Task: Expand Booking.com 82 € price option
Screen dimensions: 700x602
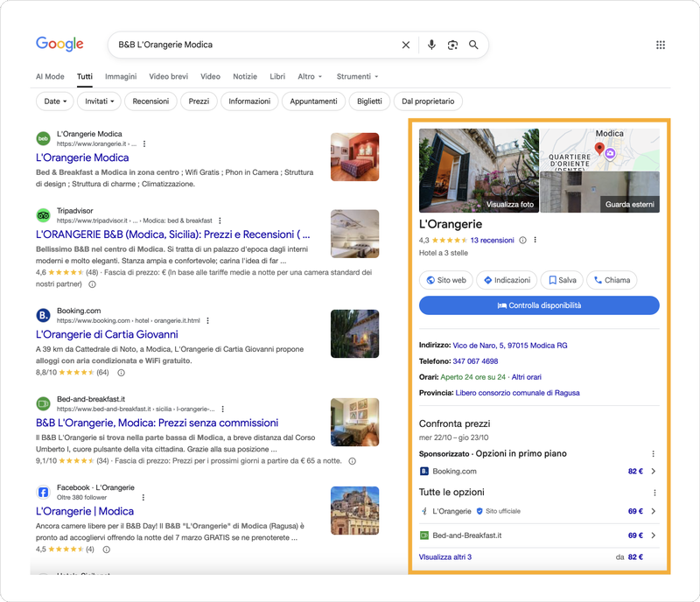Action: tap(653, 472)
